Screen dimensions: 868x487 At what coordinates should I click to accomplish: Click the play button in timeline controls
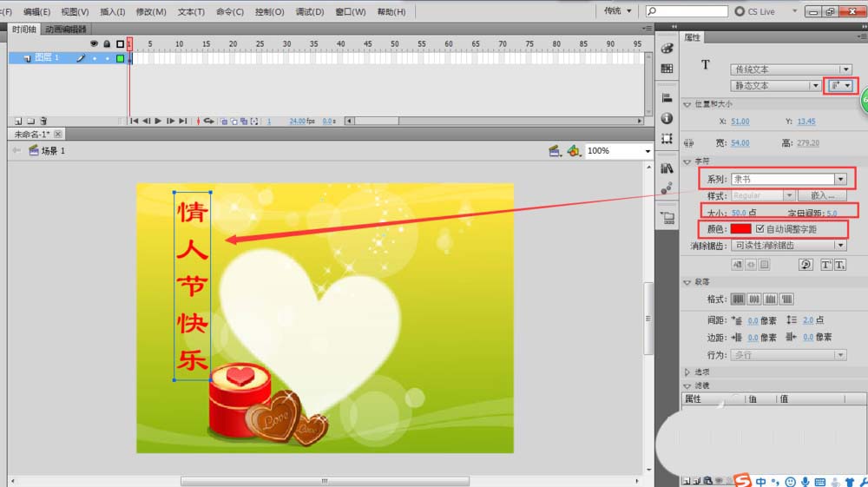tap(158, 122)
